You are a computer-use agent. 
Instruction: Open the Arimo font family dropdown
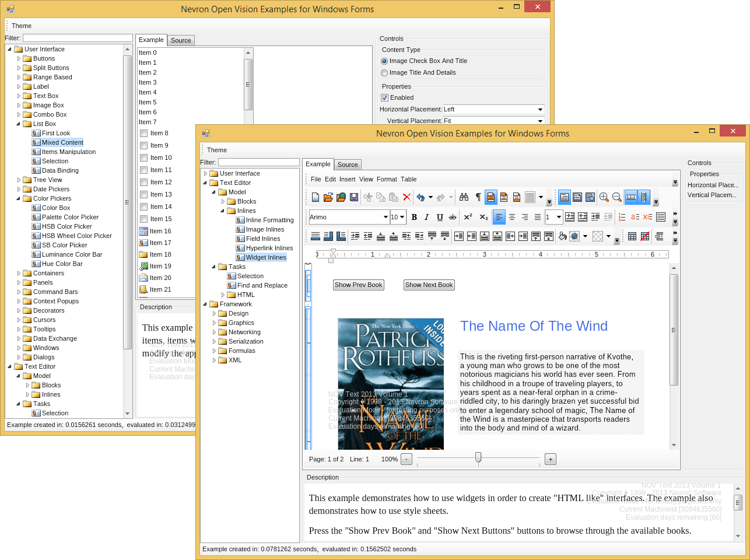[385, 217]
